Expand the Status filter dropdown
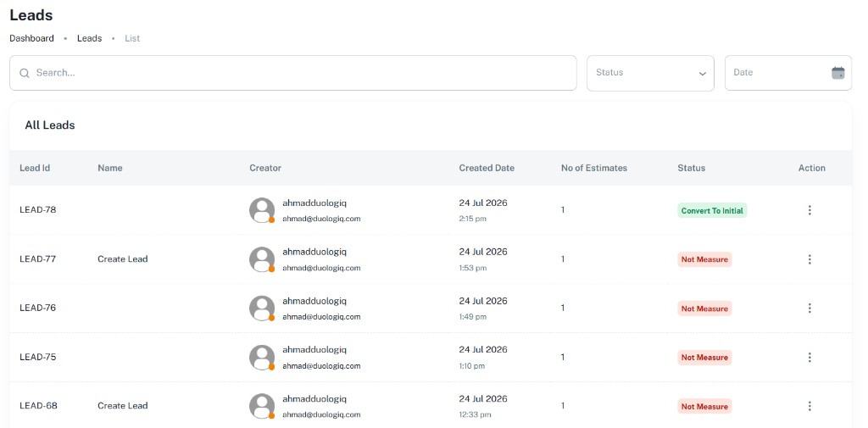The width and height of the screenshot is (868, 428). [x=650, y=73]
